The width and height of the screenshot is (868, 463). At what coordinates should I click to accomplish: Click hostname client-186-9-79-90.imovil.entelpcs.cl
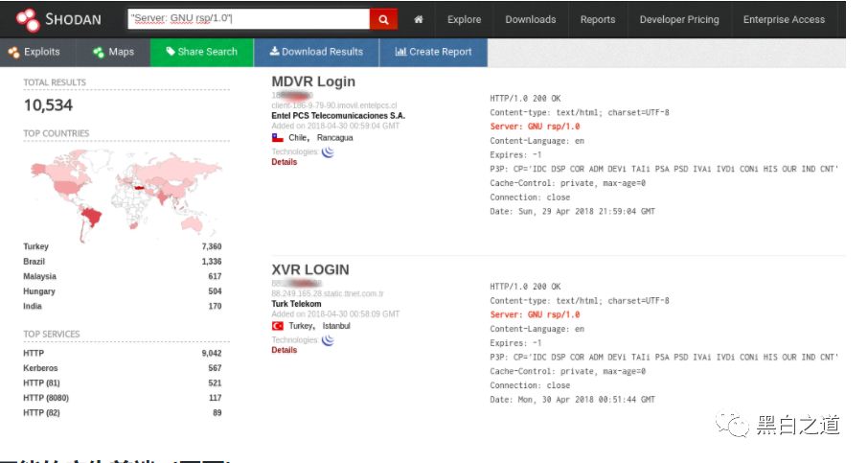tap(333, 105)
